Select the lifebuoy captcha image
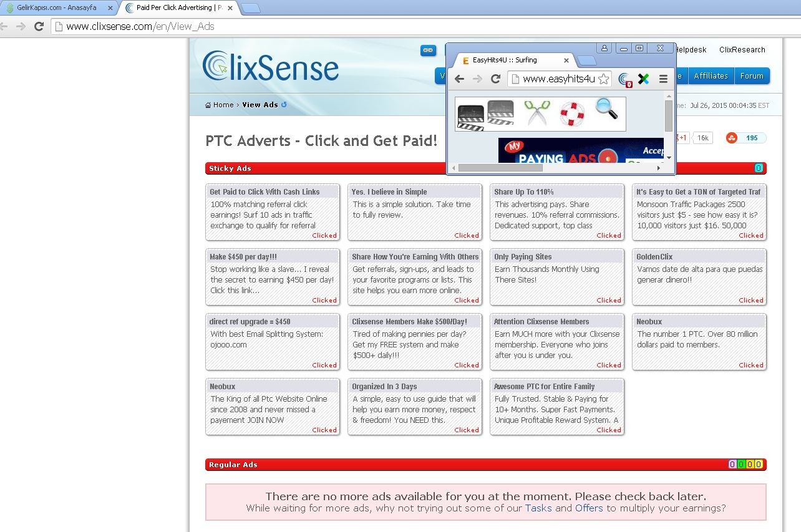This screenshot has width=801, height=532. click(571, 114)
